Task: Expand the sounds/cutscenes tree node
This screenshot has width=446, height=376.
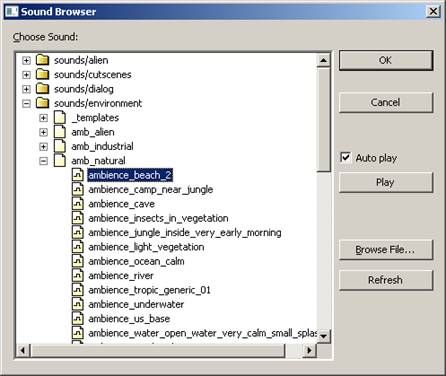Action: pos(26,75)
